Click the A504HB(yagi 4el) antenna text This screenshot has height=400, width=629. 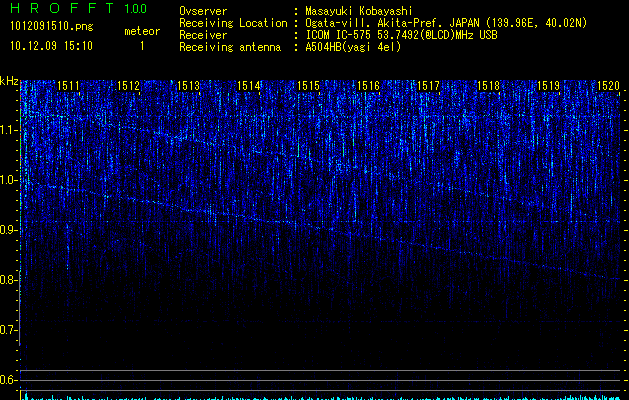[353, 47]
